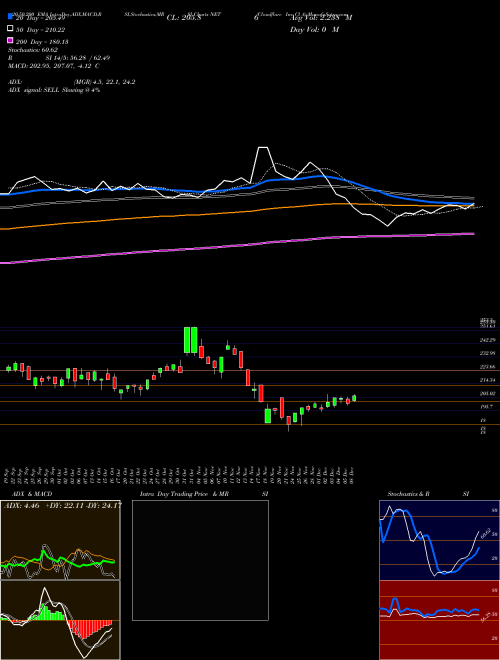500x660 pixels.
Task: Click the 214.34 price axis label
Action: 488,380
